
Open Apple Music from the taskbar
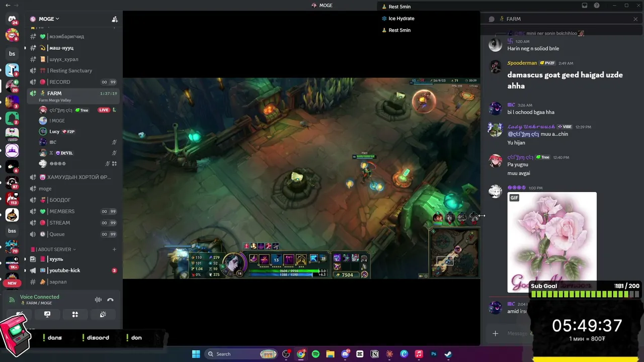419,354
